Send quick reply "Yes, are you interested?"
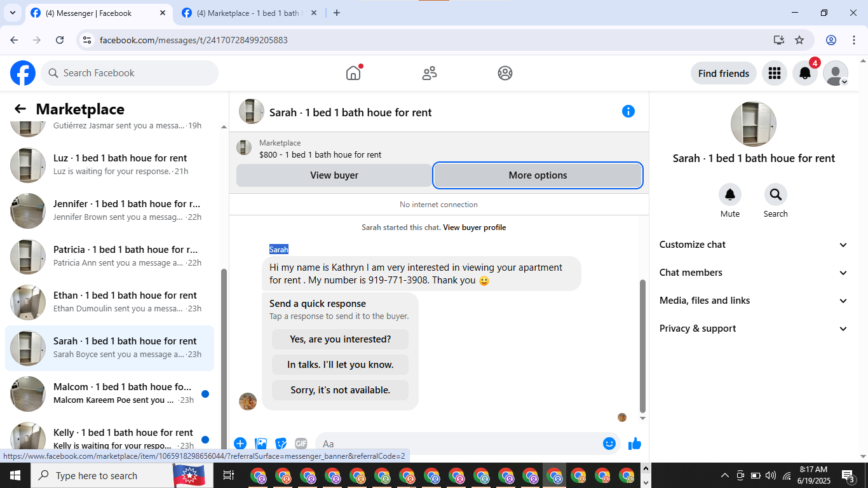Screen dimensions: 868x488 click(340, 339)
